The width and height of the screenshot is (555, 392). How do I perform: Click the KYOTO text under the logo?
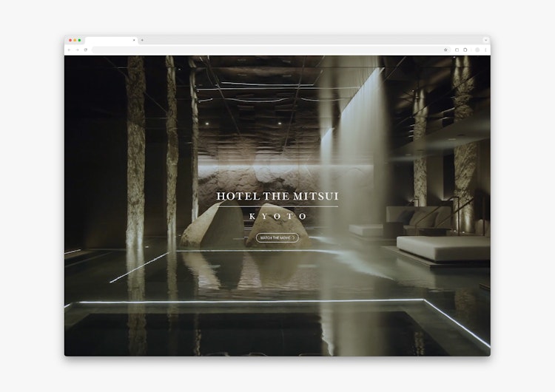[x=277, y=216]
